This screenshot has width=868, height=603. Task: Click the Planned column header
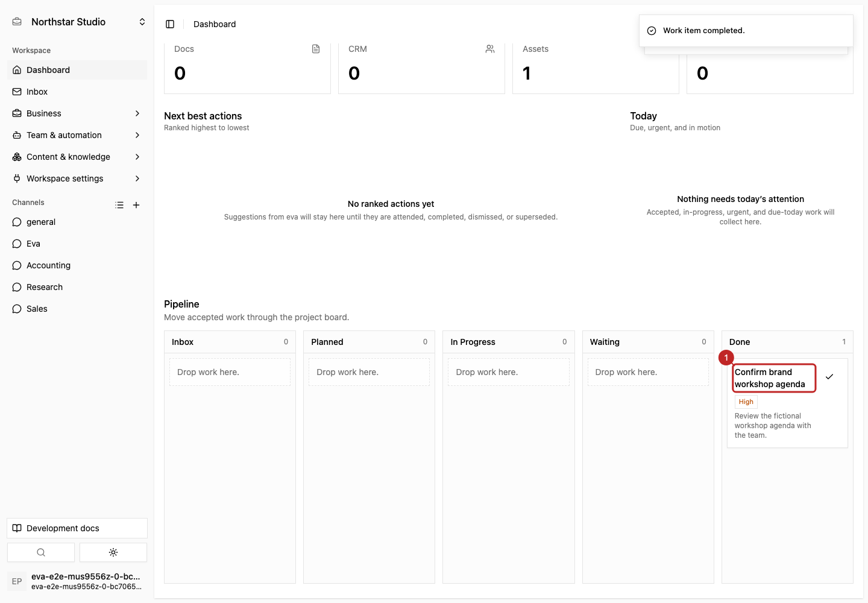(x=369, y=342)
